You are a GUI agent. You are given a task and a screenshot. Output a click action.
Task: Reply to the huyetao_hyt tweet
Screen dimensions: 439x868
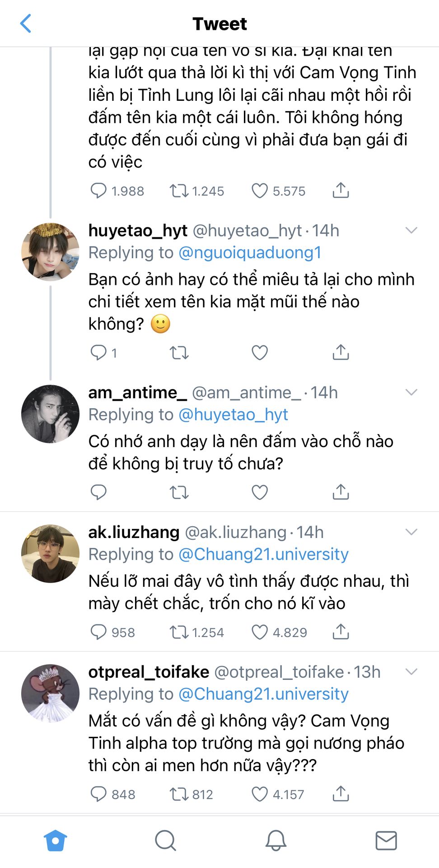tap(98, 353)
